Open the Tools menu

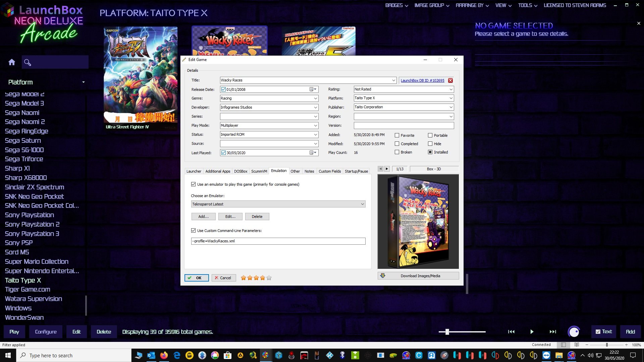(528, 5)
